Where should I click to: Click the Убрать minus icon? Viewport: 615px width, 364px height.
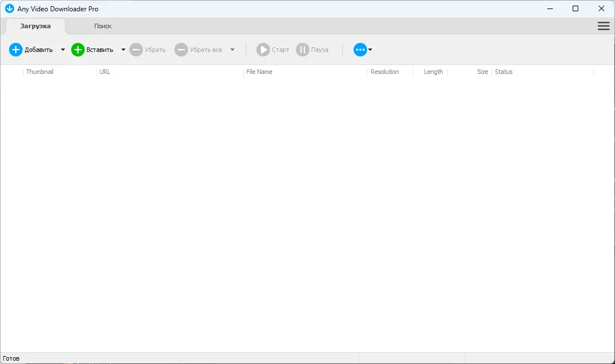tap(136, 50)
